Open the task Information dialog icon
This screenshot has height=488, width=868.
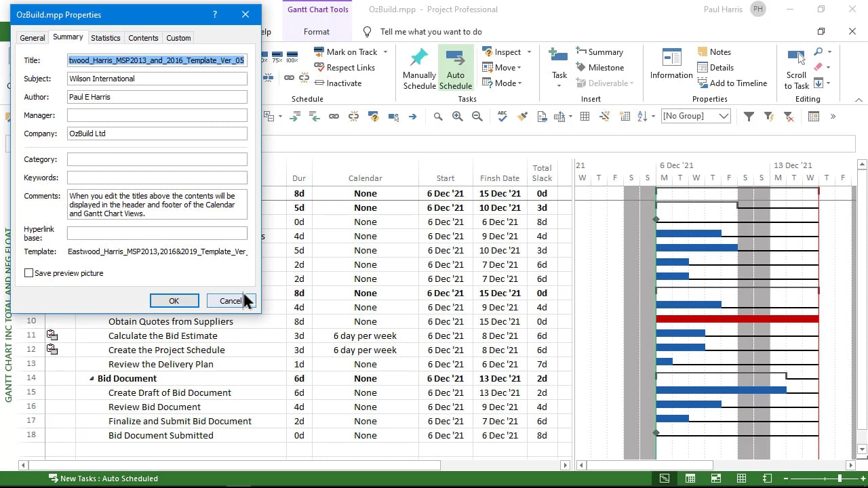pos(671,58)
